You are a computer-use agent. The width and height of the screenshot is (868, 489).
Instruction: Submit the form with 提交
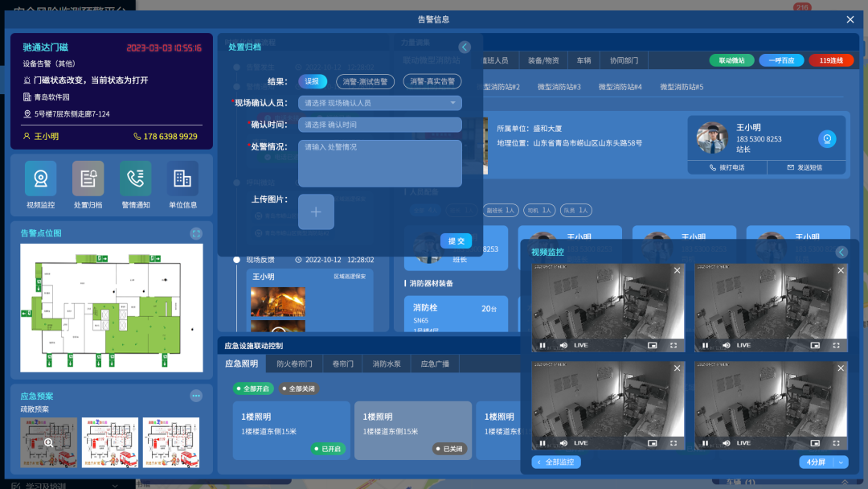[457, 241]
